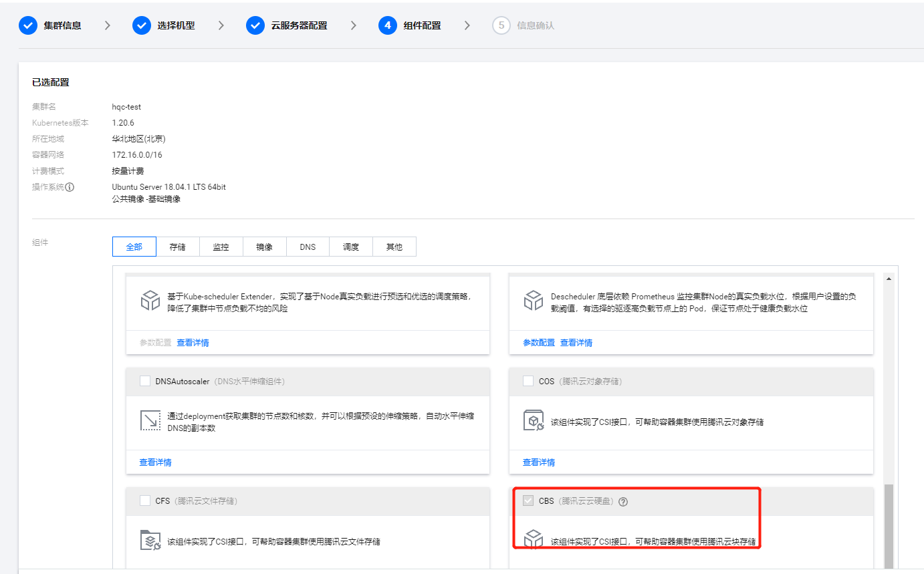The image size is (924, 574).
Task: Go to the 选择机型 step label
Action: (177, 25)
